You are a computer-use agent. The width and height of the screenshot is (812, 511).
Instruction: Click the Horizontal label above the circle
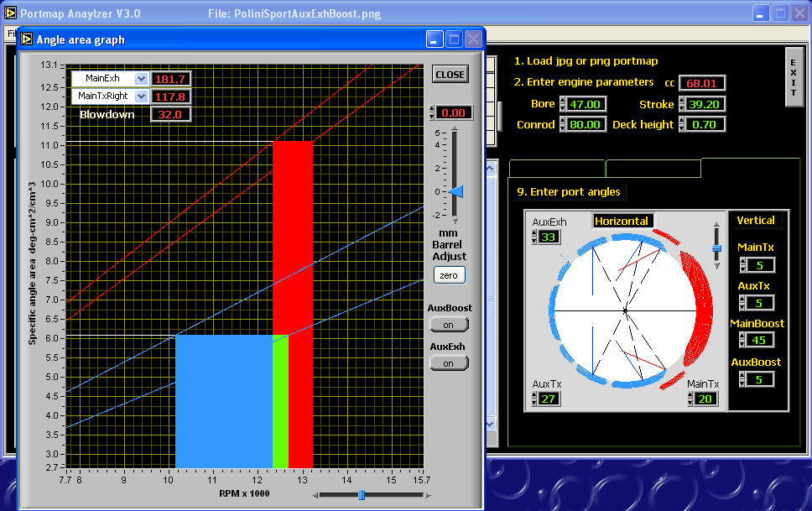pyautogui.click(x=622, y=221)
